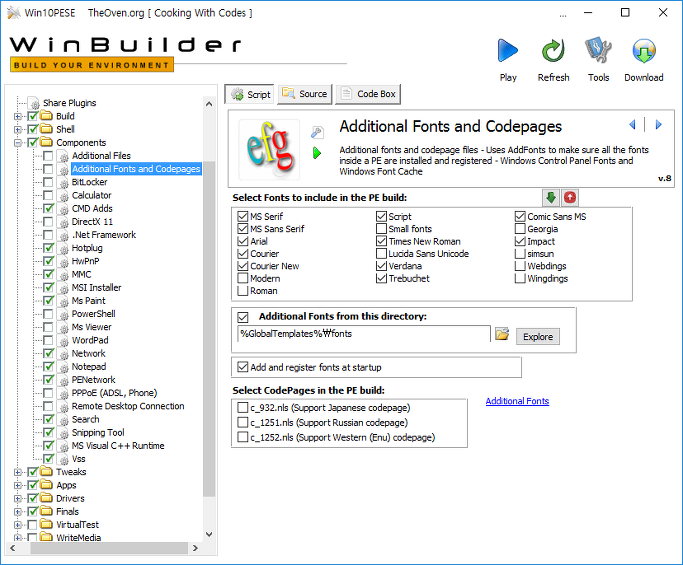Expand the Finals tree node
Viewport: 683px width, 565px height.
[x=18, y=511]
